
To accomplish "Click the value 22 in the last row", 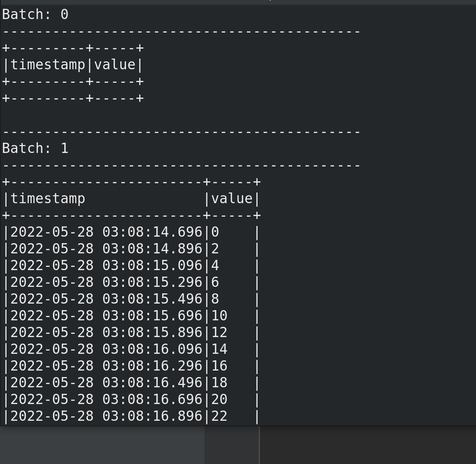I will tap(219, 416).
